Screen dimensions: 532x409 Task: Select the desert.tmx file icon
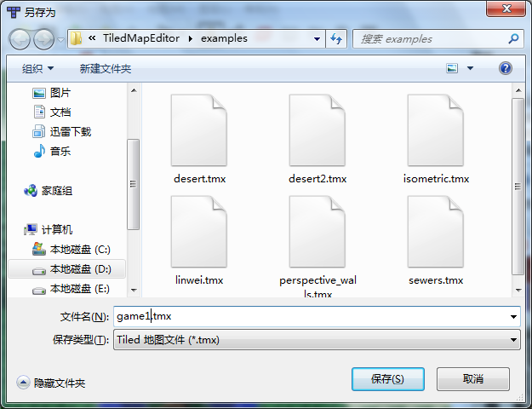pos(199,130)
